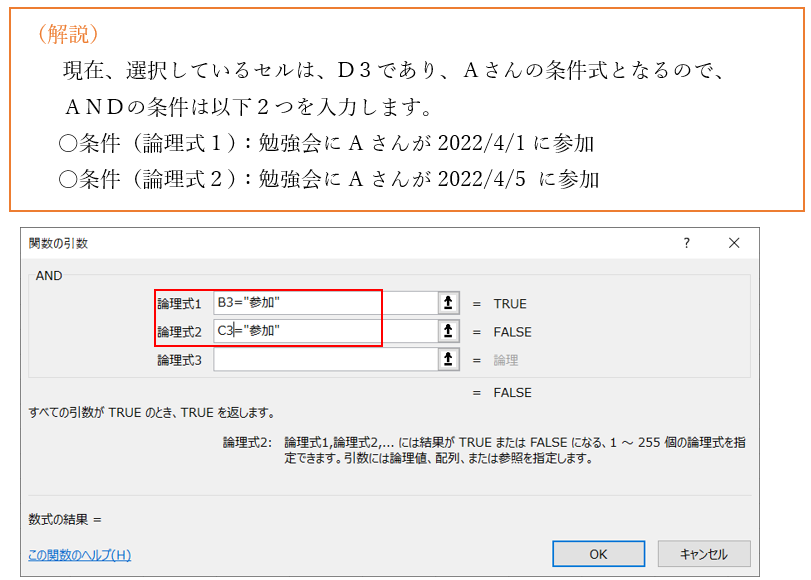Click the 論理式3 label text
The height and width of the screenshot is (580, 811).
179,359
